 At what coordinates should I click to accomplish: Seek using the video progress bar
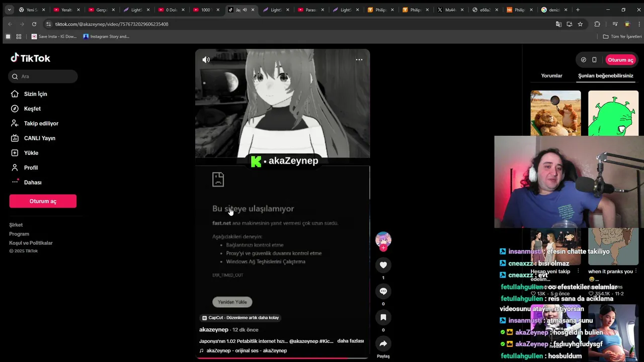click(x=282, y=358)
